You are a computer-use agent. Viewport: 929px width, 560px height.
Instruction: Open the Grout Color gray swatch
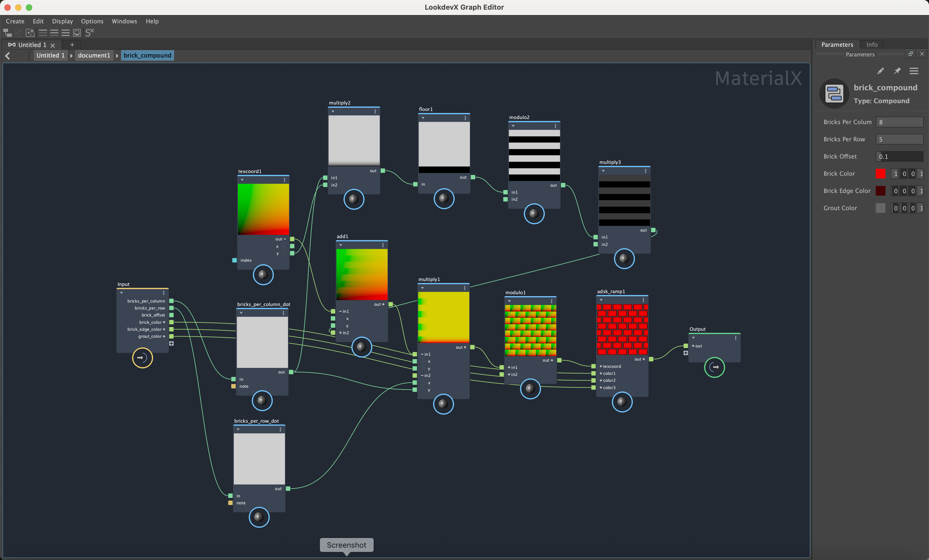click(x=880, y=208)
